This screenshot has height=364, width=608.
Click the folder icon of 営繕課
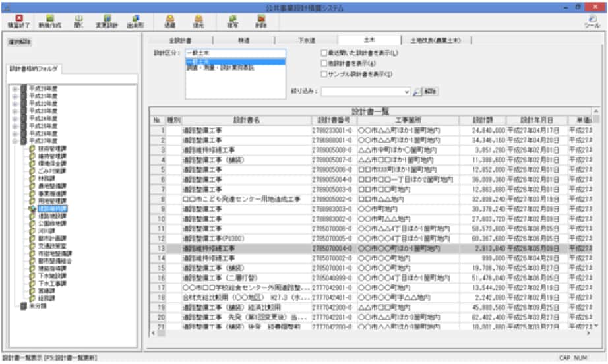pos(32,291)
